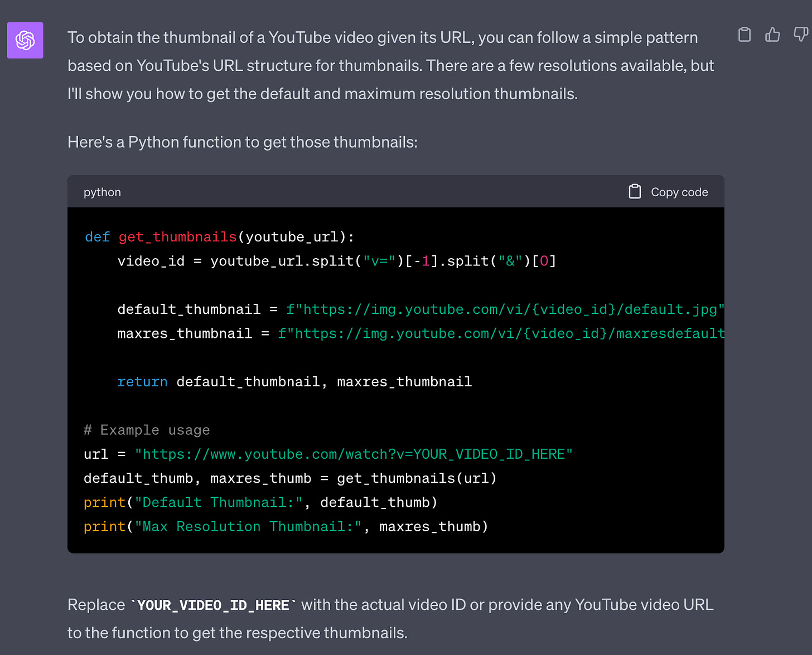
Task: Click the # Example usage comment
Action: coord(147,430)
